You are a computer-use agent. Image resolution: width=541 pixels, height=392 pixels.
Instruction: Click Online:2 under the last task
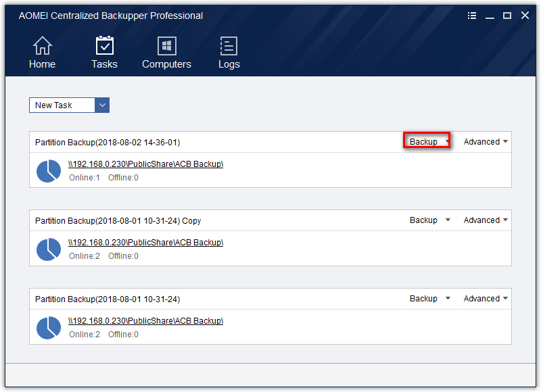point(85,334)
